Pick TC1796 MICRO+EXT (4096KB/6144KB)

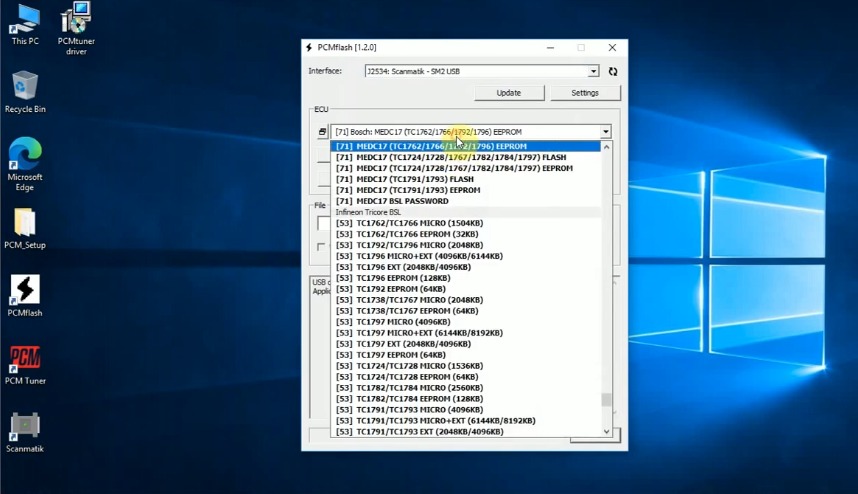coord(465,256)
